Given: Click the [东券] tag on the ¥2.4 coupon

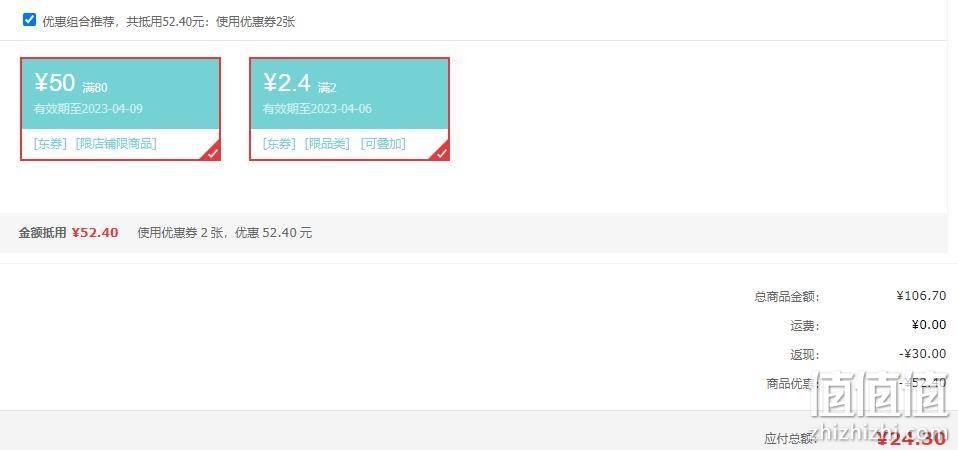Looking at the screenshot, I should coord(279,143).
